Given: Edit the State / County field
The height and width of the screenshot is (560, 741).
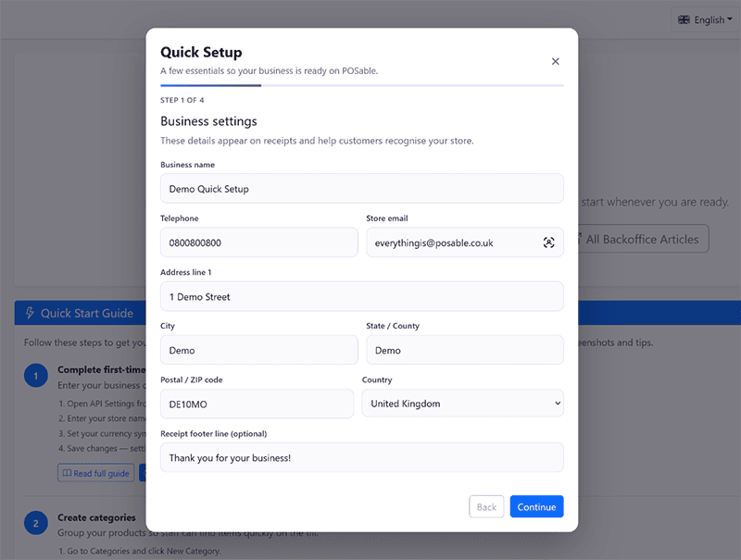Looking at the screenshot, I should click(x=465, y=351).
